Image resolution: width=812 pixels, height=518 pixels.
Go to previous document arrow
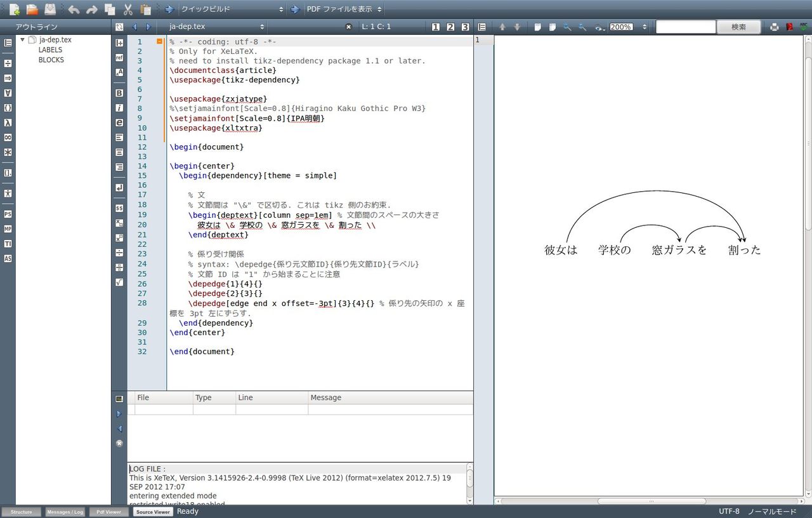pos(134,27)
